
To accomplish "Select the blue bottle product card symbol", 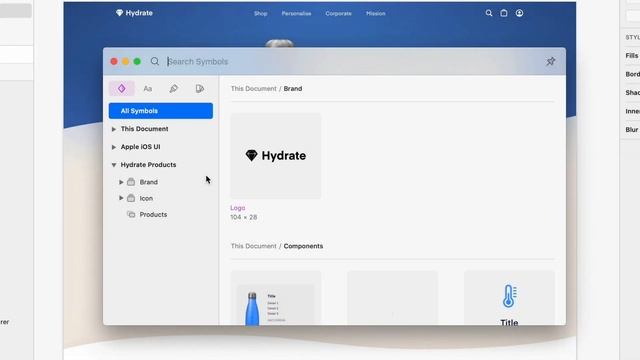I will tap(276, 298).
